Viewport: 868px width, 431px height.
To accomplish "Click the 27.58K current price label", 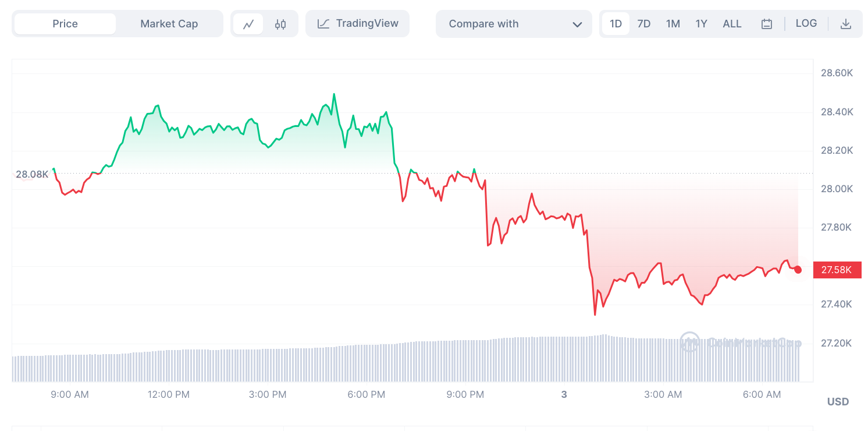I will point(837,270).
